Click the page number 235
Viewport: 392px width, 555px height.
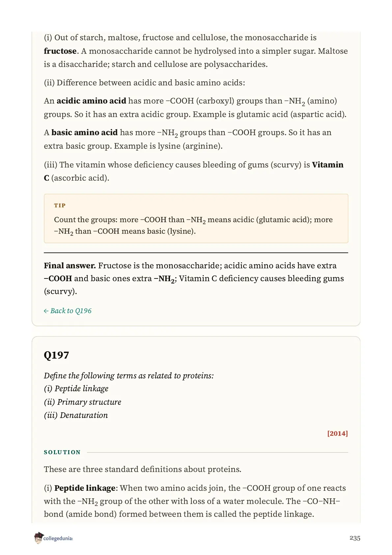tap(355, 538)
